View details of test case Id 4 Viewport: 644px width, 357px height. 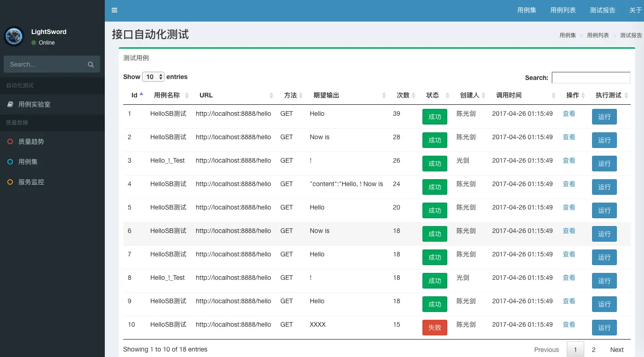pyautogui.click(x=569, y=184)
